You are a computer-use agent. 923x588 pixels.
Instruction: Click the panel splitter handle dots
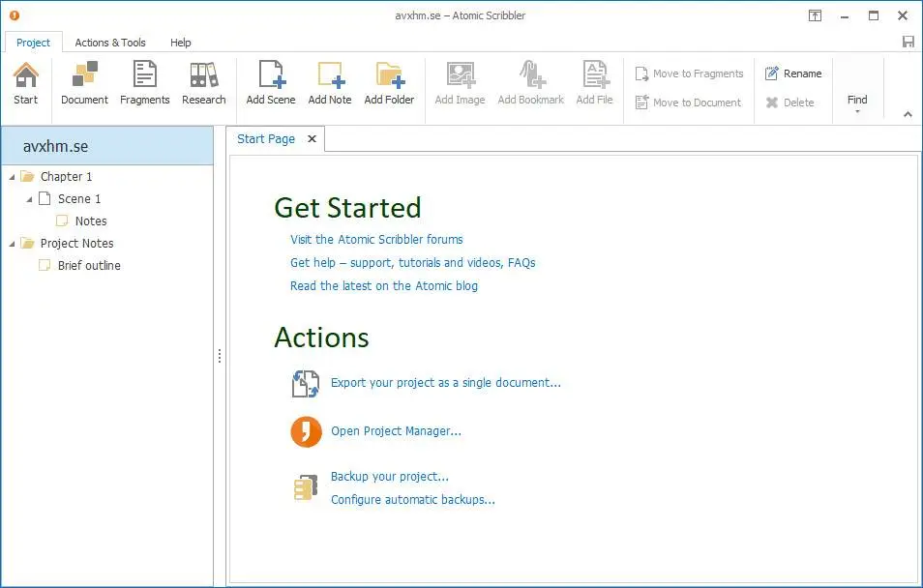[x=220, y=356]
